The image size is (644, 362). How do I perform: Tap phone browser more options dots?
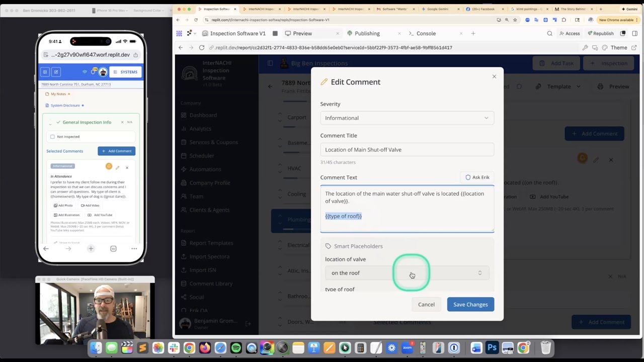134,248
